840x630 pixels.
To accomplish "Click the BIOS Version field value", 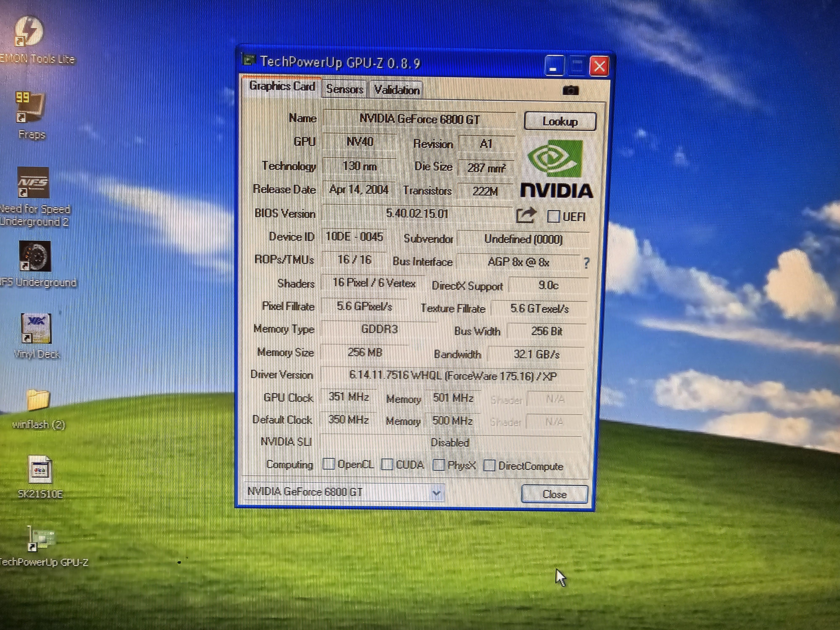I will coord(417,213).
